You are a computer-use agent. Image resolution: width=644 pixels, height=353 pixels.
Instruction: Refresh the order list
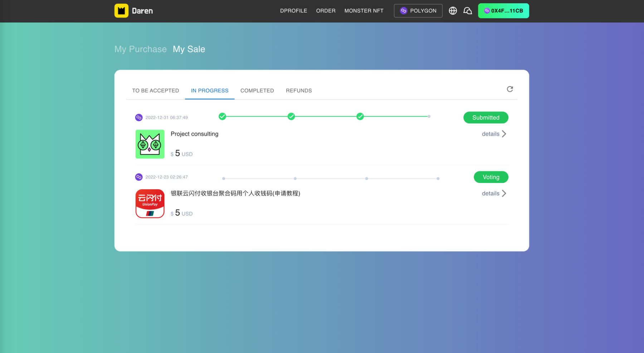pos(510,89)
